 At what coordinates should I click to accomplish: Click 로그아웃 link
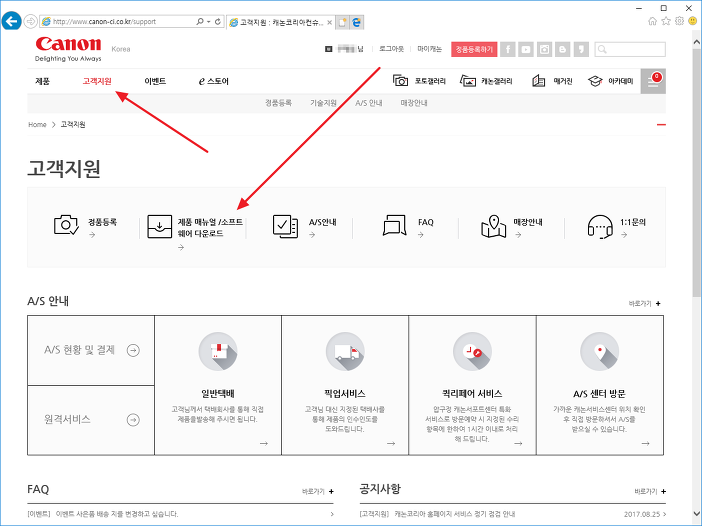[x=391, y=49]
